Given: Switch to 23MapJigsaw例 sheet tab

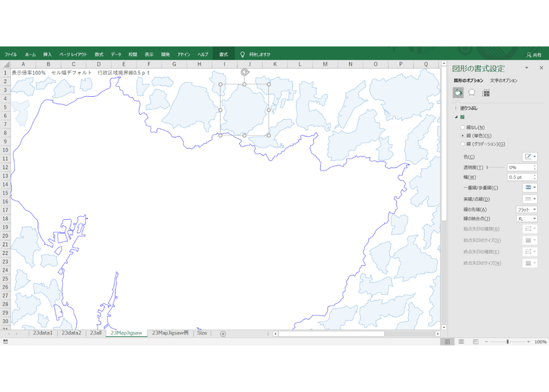Looking at the screenshot, I should point(170,333).
